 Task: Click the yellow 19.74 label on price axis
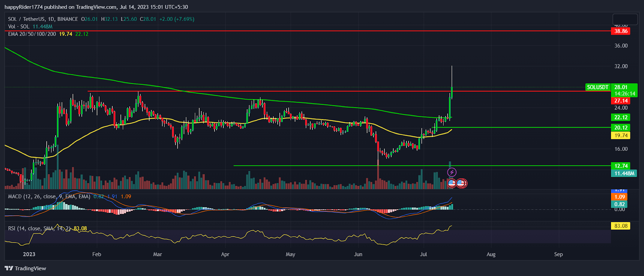[x=620, y=136]
